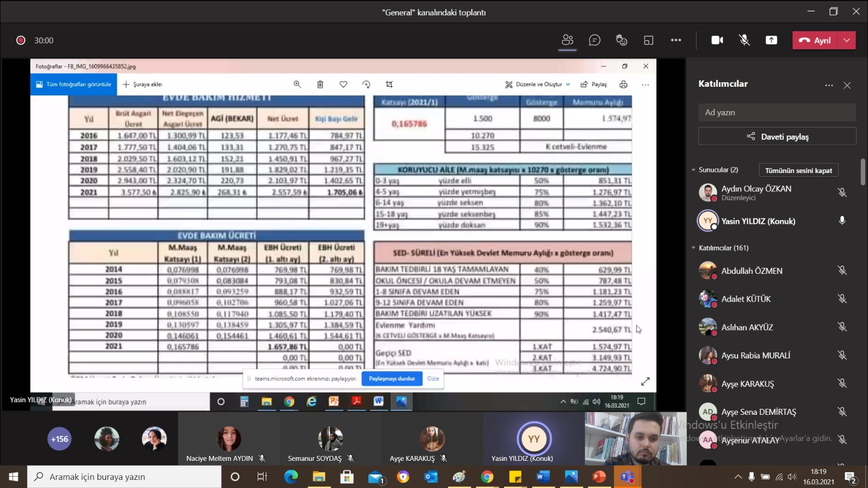Click mic icon for Yasin YILDIZ (Konuk)
868x488 pixels.
[x=842, y=221]
